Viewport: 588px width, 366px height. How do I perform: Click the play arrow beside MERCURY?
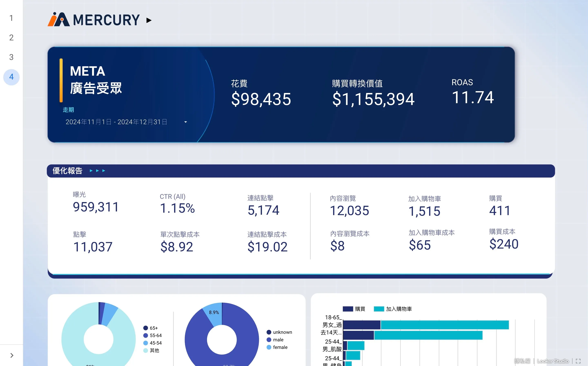coord(149,20)
